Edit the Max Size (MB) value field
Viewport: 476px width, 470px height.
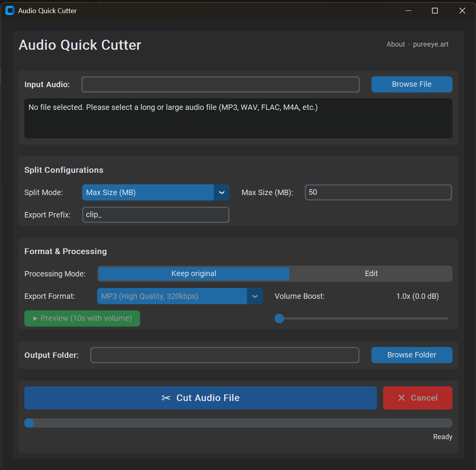(378, 192)
